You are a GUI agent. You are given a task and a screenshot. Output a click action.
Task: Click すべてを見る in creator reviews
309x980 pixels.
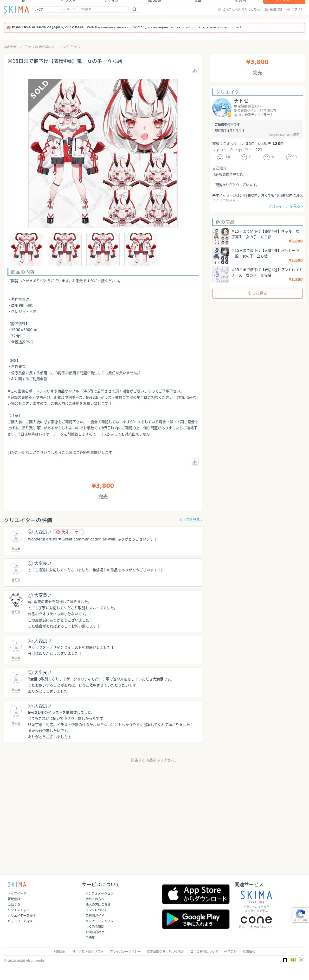[x=191, y=520]
